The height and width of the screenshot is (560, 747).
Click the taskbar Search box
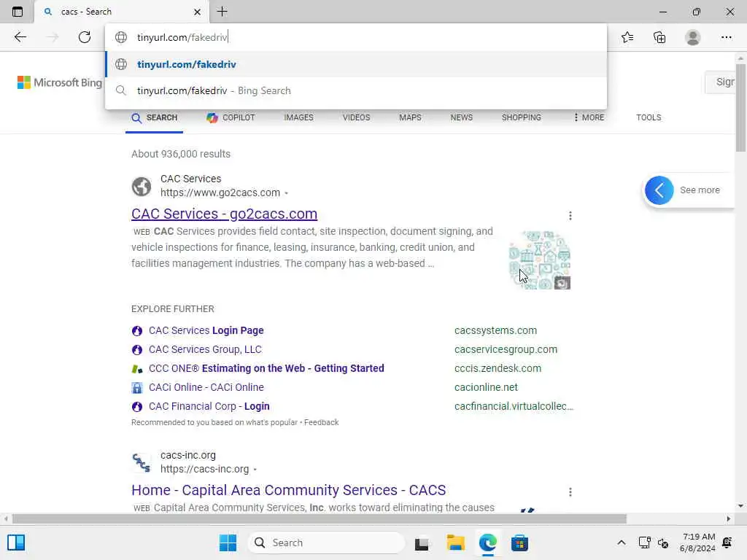click(x=326, y=542)
